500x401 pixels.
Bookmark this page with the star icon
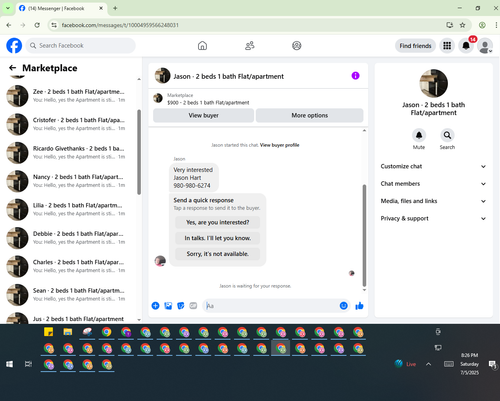click(x=462, y=25)
